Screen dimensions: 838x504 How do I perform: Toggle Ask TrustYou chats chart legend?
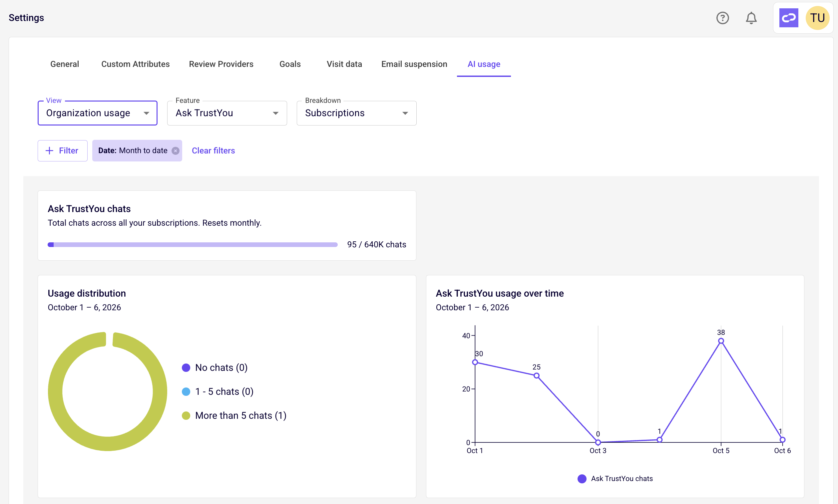coord(615,479)
